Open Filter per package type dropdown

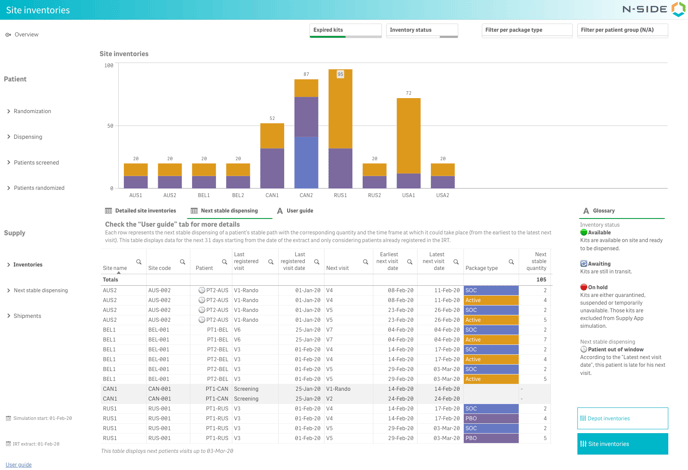pyautogui.click(x=527, y=30)
